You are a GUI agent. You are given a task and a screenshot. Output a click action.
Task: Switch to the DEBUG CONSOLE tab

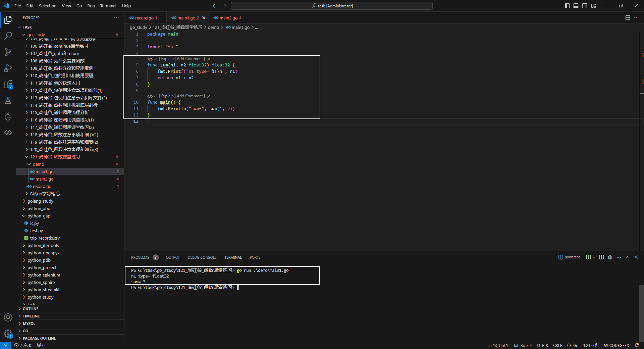(202, 257)
